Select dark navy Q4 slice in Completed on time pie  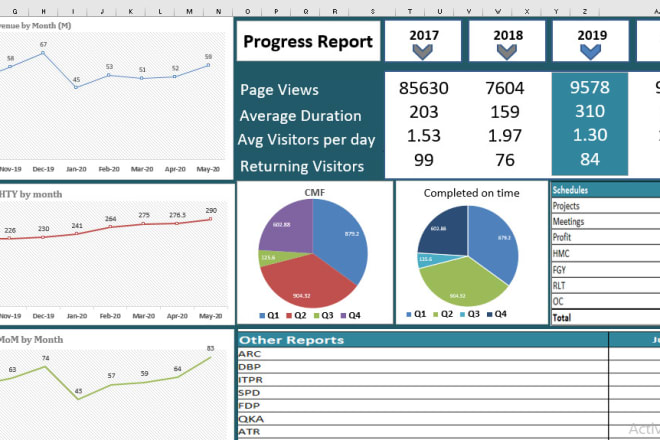444,232
